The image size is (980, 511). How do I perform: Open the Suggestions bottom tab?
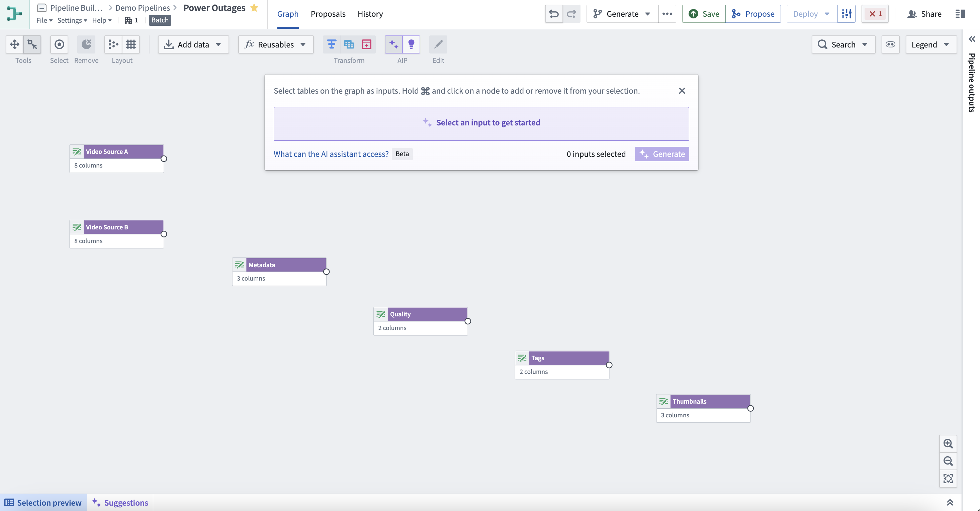tap(120, 503)
